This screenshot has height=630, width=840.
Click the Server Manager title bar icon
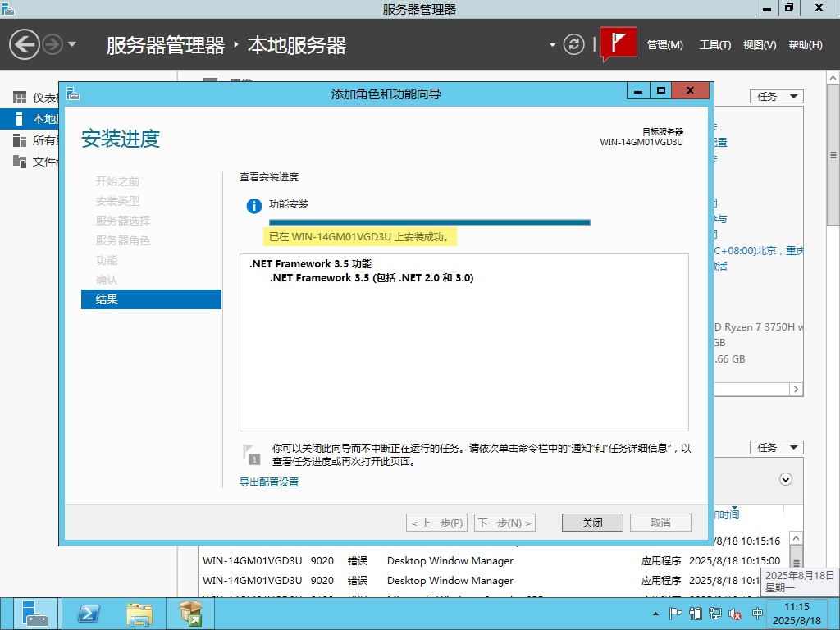pos(8,8)
